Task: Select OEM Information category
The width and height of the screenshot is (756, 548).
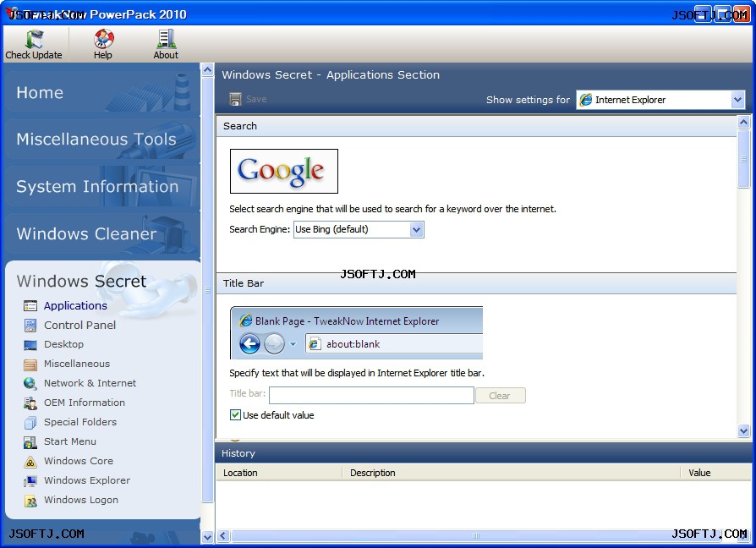Action: click(85, 403)
